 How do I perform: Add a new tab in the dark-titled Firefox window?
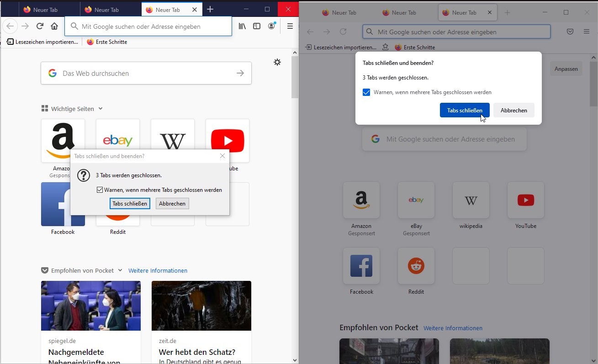click(x=210, y=10)
